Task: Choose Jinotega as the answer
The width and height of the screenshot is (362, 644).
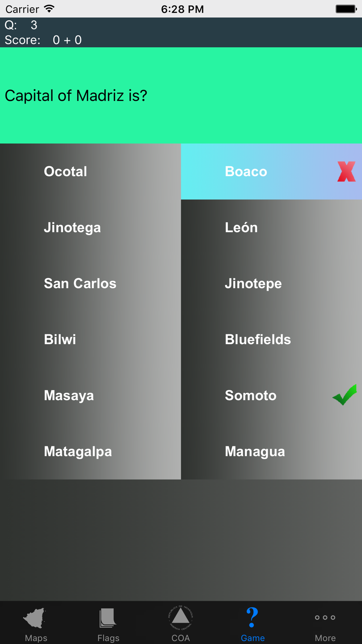Action: [90, 227]
